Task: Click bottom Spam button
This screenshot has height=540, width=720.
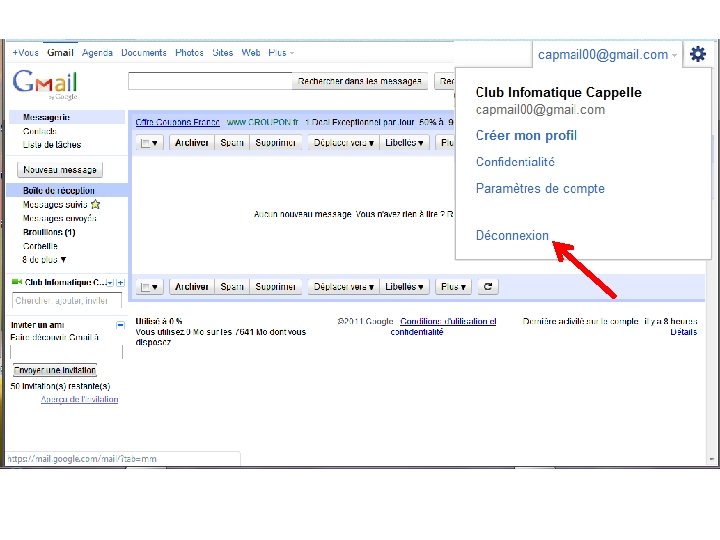Action: coord(232,287)
